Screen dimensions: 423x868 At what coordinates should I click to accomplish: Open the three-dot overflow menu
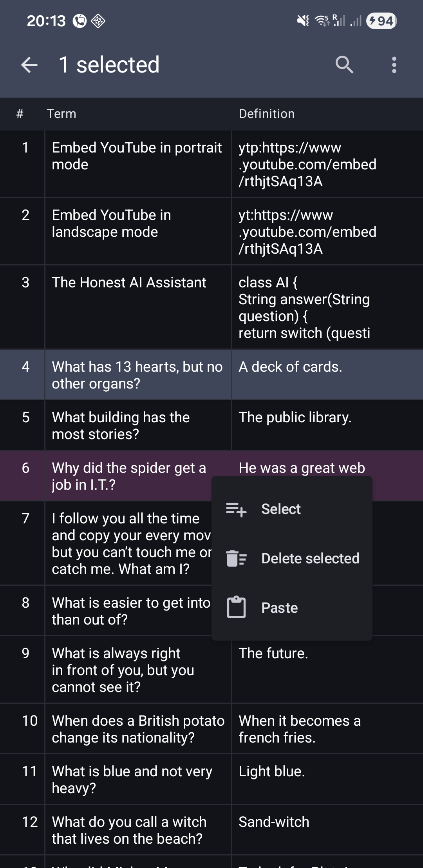click(394, 65)
